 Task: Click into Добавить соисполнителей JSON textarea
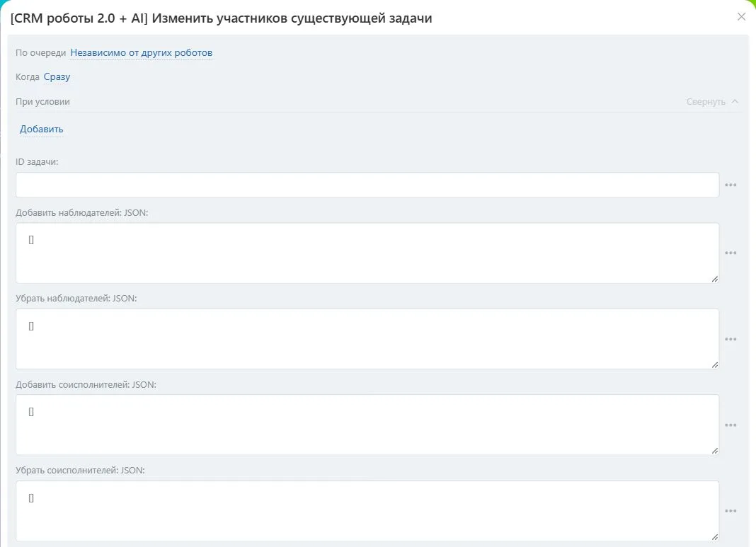pyautogui.click(x=367, y=425)
